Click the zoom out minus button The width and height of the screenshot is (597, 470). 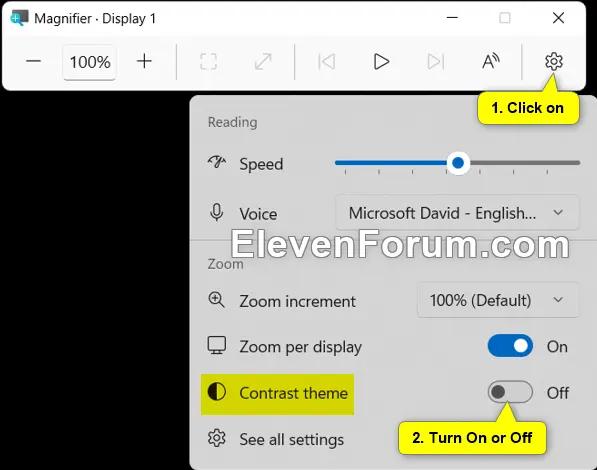34,61
